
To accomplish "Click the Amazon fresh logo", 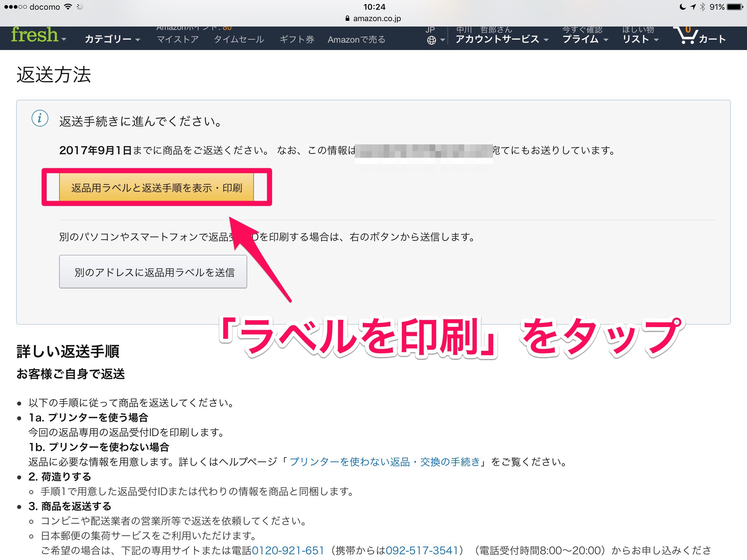I will (x=35, y=35).
